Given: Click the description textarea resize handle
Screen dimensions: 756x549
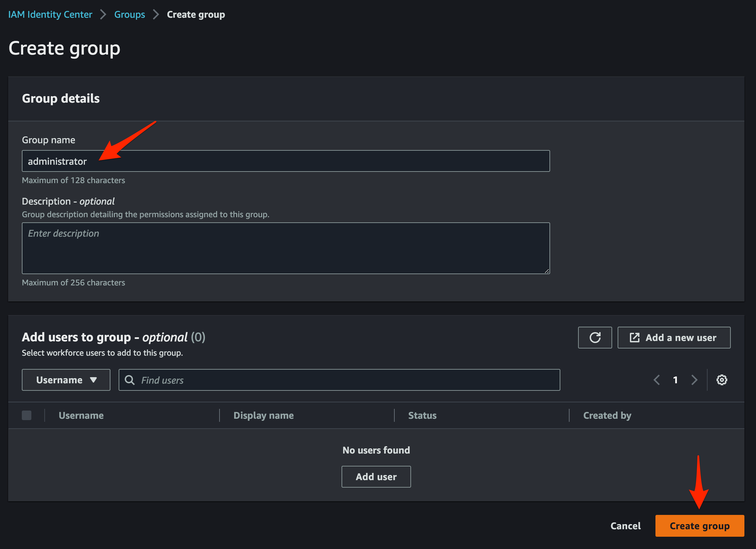Looking at the screenshot, I should pyautogui.click(x=546, y=271).
